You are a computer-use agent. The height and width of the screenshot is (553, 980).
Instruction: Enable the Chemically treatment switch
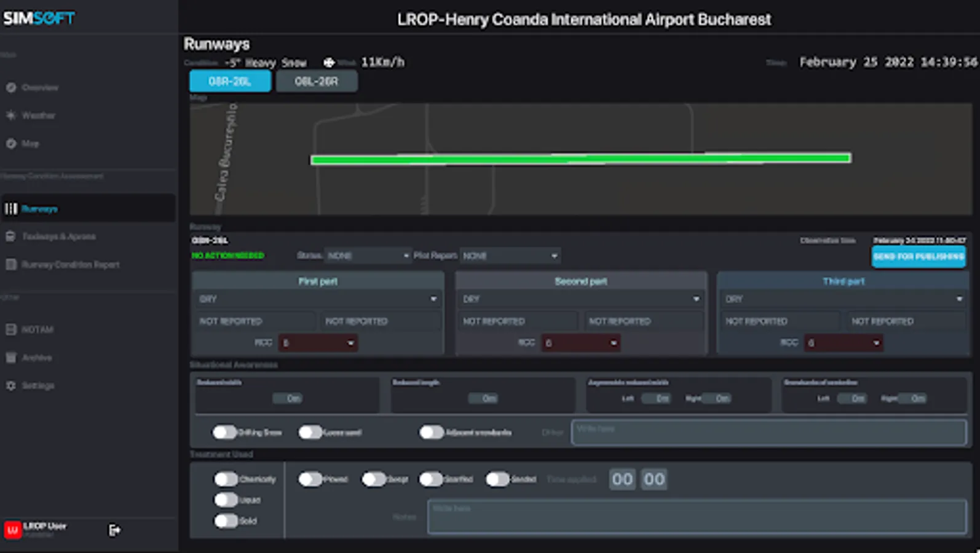(x=226, y=479)
